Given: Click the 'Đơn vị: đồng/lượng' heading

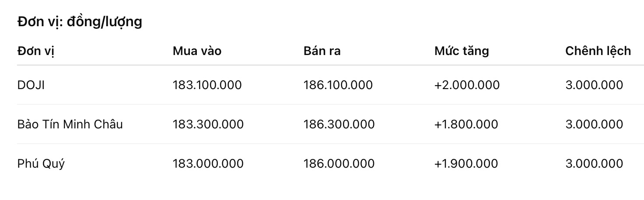Looking at the screenshot, I should click(80, 21).
